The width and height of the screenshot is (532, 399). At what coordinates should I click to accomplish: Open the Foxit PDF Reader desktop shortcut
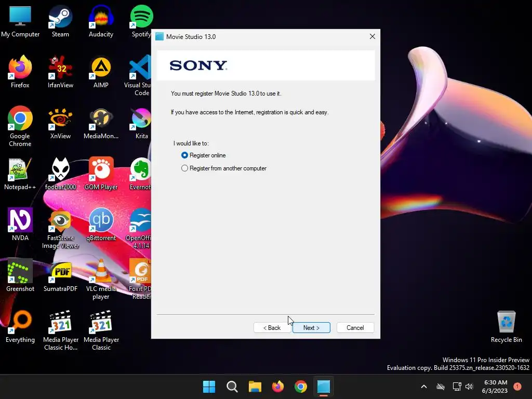(140, 279)
